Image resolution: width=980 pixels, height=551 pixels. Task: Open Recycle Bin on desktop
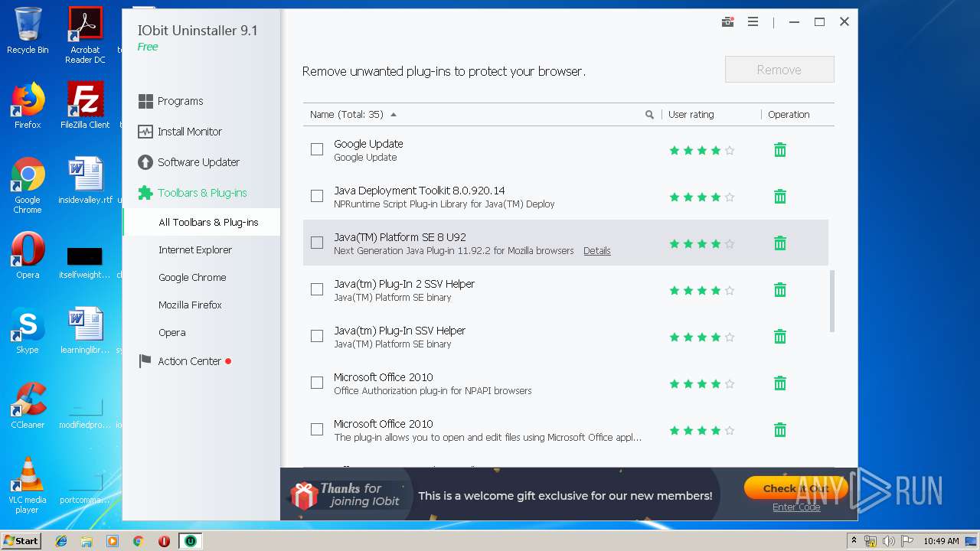tap(28, 31)
